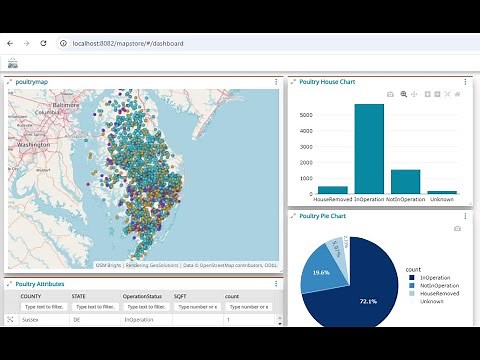Filter the COUNTY column
Viewport: 480px width, 360px height.
point(44,307)
